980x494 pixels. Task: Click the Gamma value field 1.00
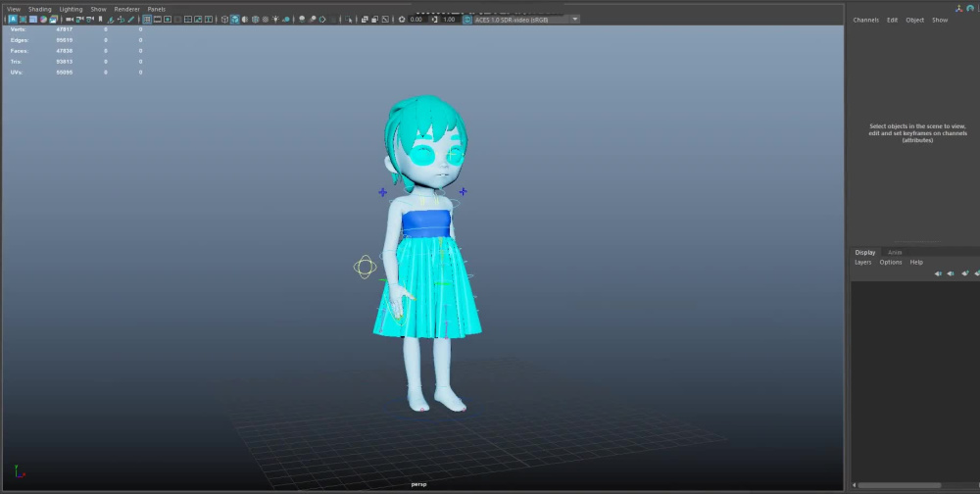(450, 20)
